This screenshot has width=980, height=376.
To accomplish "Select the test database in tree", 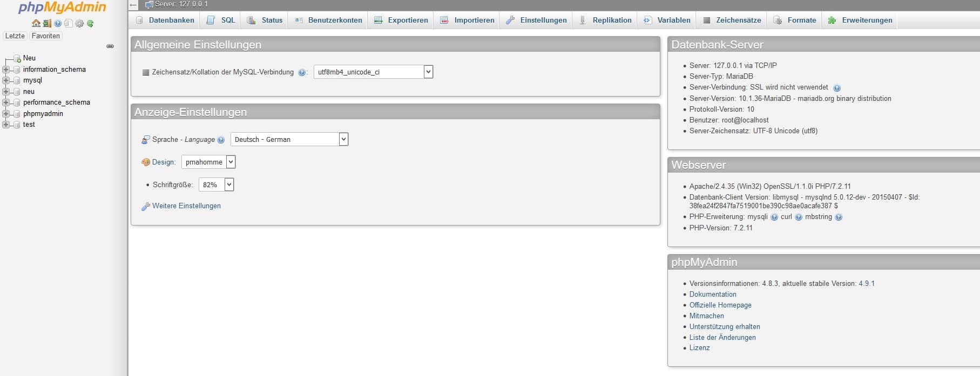I will point(29,125).
